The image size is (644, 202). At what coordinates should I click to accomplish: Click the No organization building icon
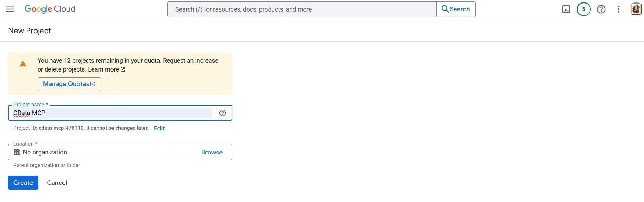tap(17, 152)
